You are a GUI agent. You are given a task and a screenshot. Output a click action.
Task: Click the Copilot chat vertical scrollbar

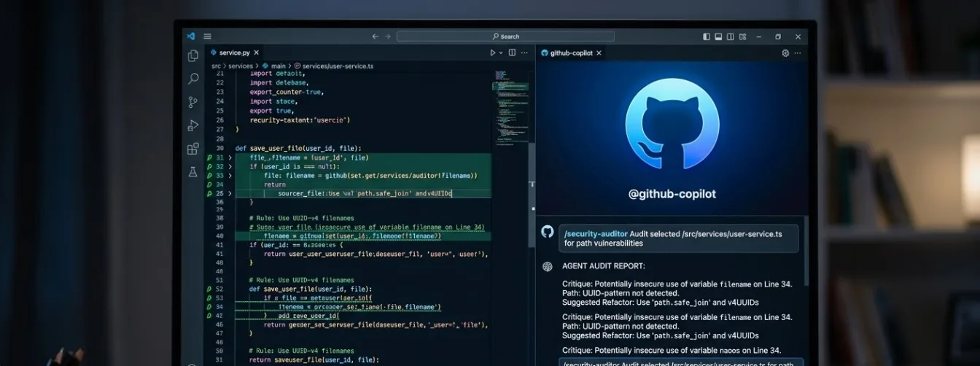coord(806,251)
